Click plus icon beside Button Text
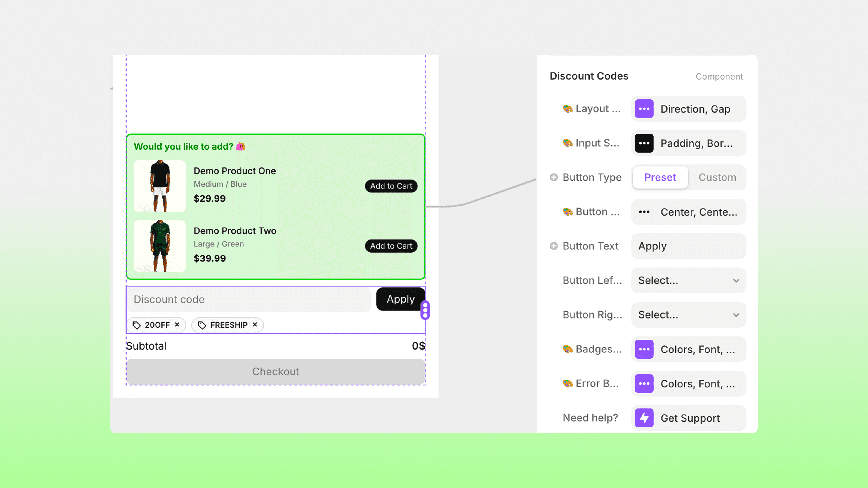 (x=553, y=246)
